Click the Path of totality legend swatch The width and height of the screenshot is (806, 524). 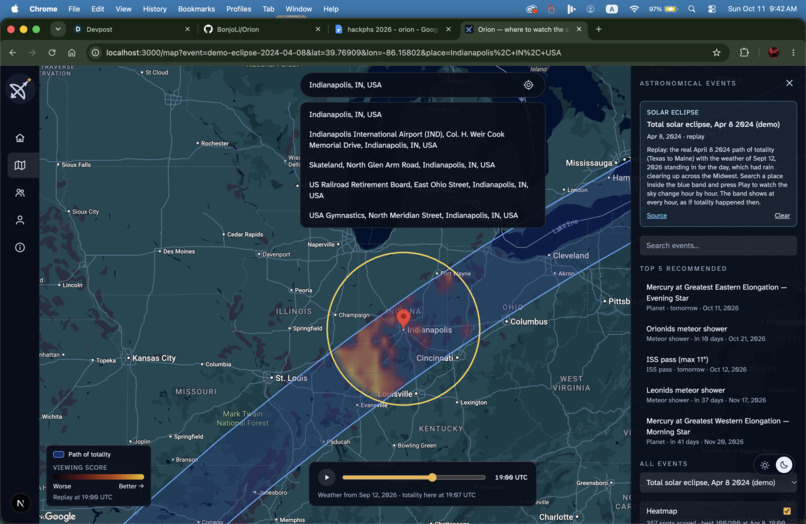[x=59, y=455]
